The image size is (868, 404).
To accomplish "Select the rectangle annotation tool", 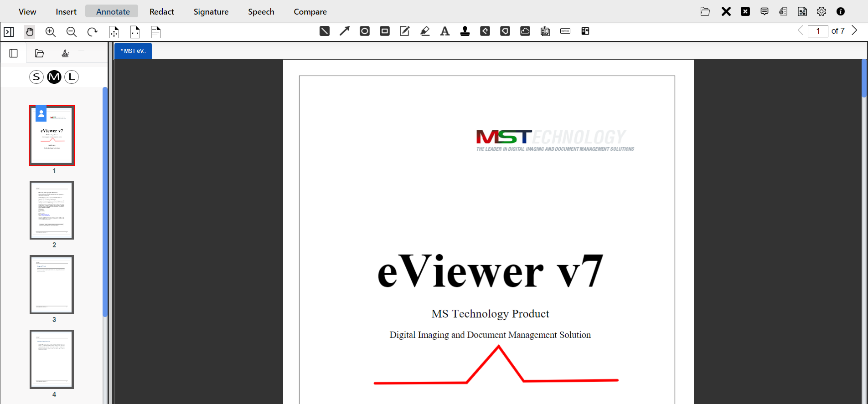I will point(385,31).
